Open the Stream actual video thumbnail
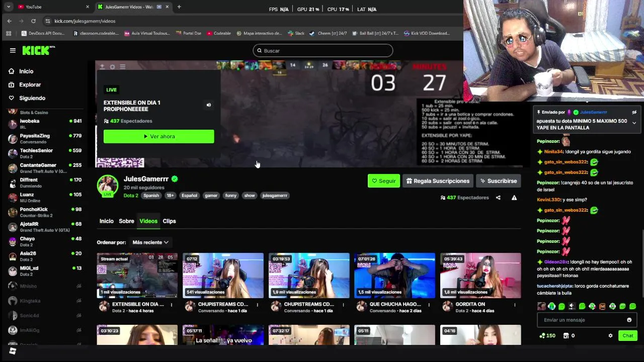The image size is (644, 362). pyautogui.click(x=137, y=276)
